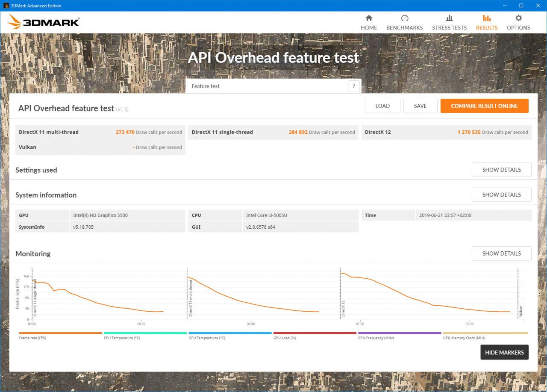The image size is (547, 392).
Task: Show details for Settings used
Action: (502, 170)
